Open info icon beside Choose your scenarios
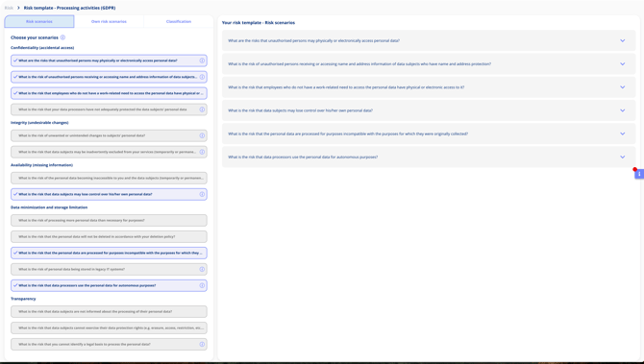644x364 pixels. (x=62, y=37)
